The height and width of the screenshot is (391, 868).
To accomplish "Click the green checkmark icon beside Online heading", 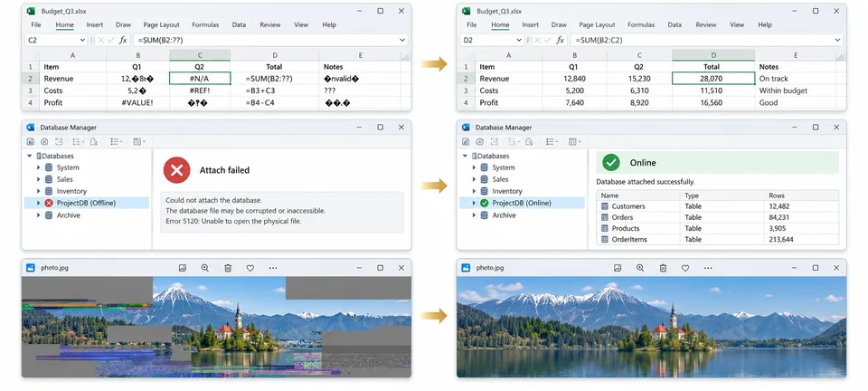I will (x=610, y=162).
